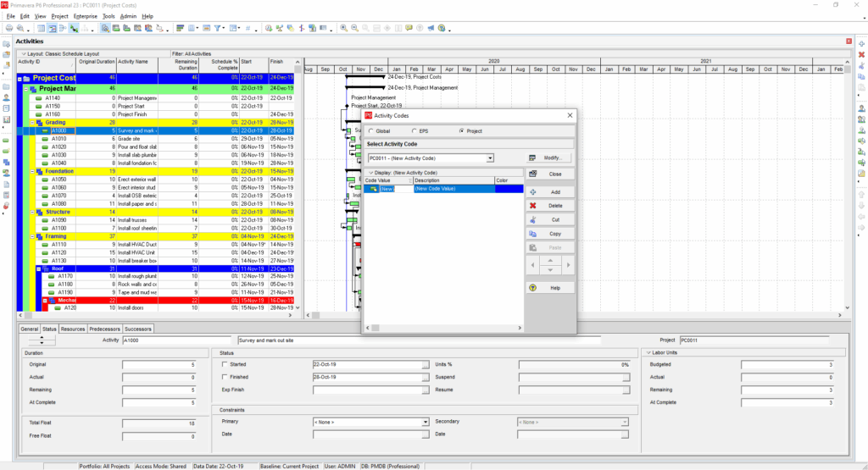Click the Filter funnel icon

(218, 28)
